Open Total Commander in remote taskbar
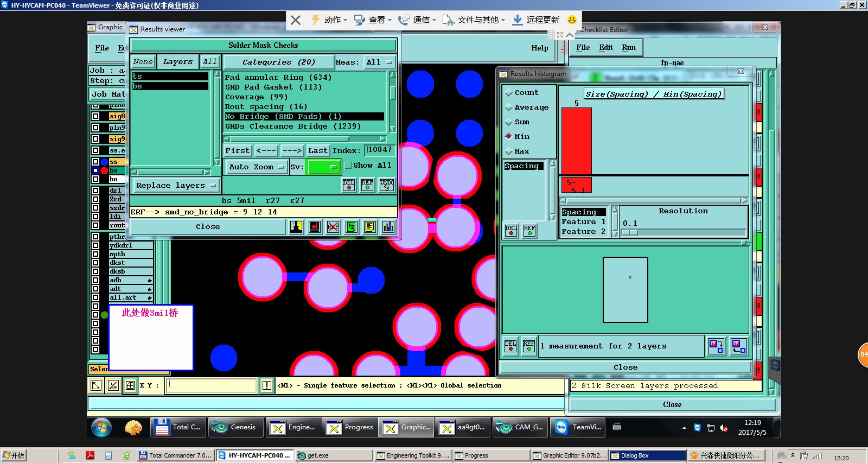Viewport: 868px width, 463px height. tap(177, 427)
